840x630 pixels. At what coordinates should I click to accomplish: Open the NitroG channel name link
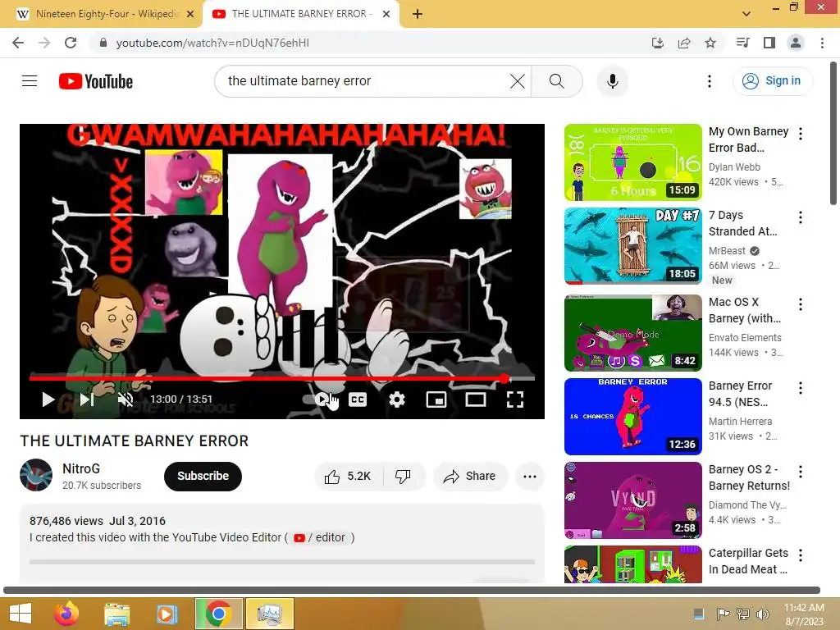[81, 468]
